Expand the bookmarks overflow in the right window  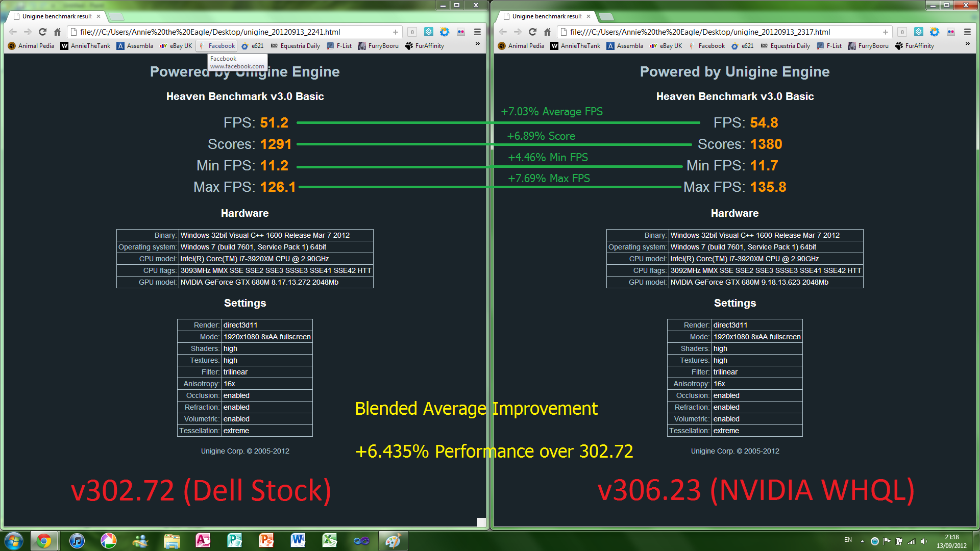pos(968,44)
